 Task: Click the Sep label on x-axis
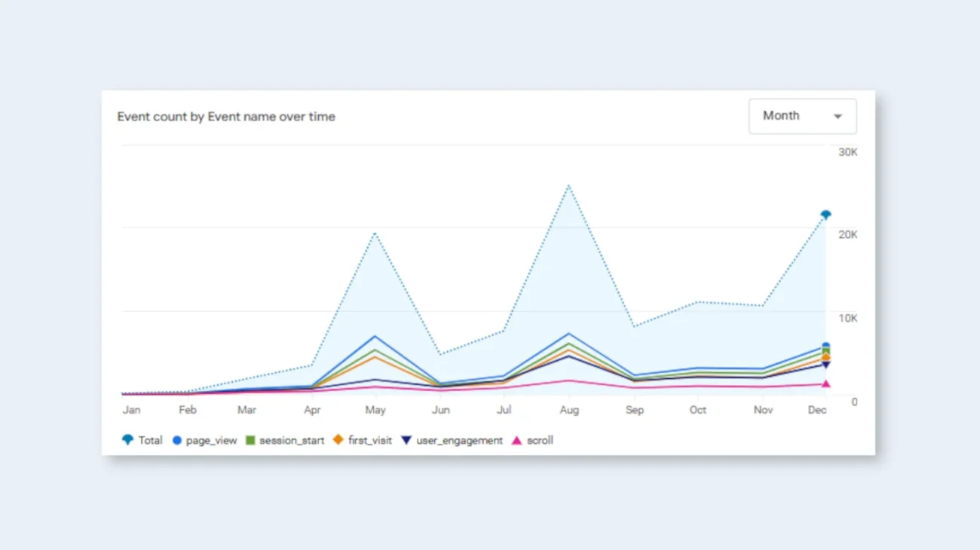(635, 410)
